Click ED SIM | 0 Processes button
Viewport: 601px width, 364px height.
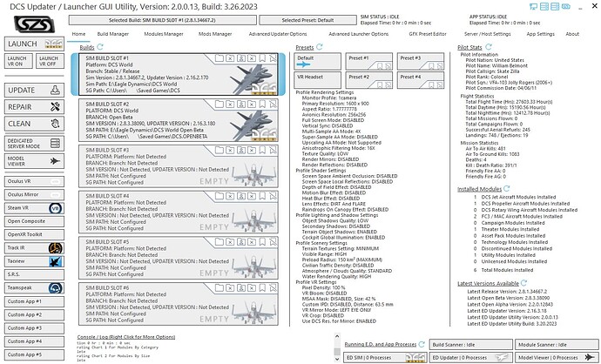point(385,358)
